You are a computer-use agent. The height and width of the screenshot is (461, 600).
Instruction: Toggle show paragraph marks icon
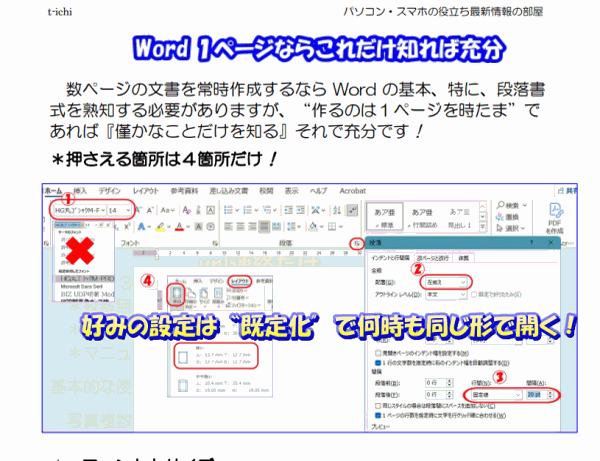click(x=352, y=210)
